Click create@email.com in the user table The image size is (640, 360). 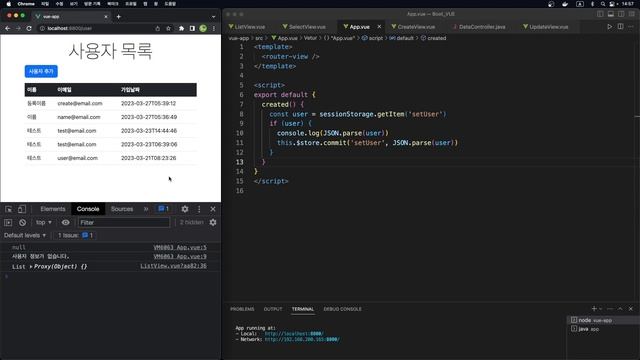pos(80,103)
